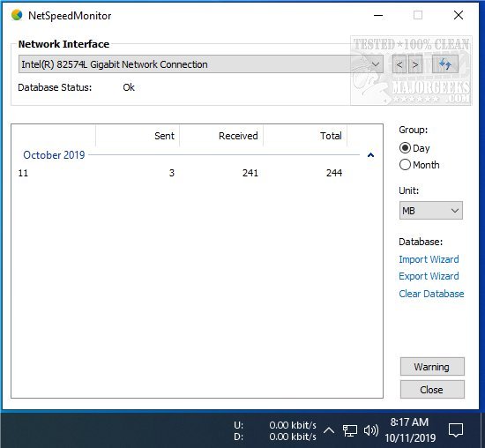Click the Sent column header

(x=138, y=136)
